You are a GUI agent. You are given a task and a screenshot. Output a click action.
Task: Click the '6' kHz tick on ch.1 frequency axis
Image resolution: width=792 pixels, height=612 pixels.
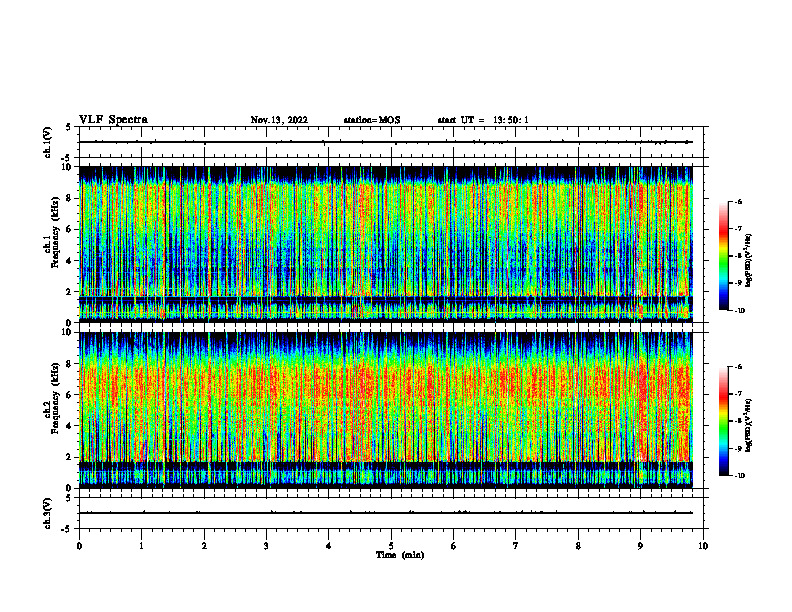click(69, 230)
